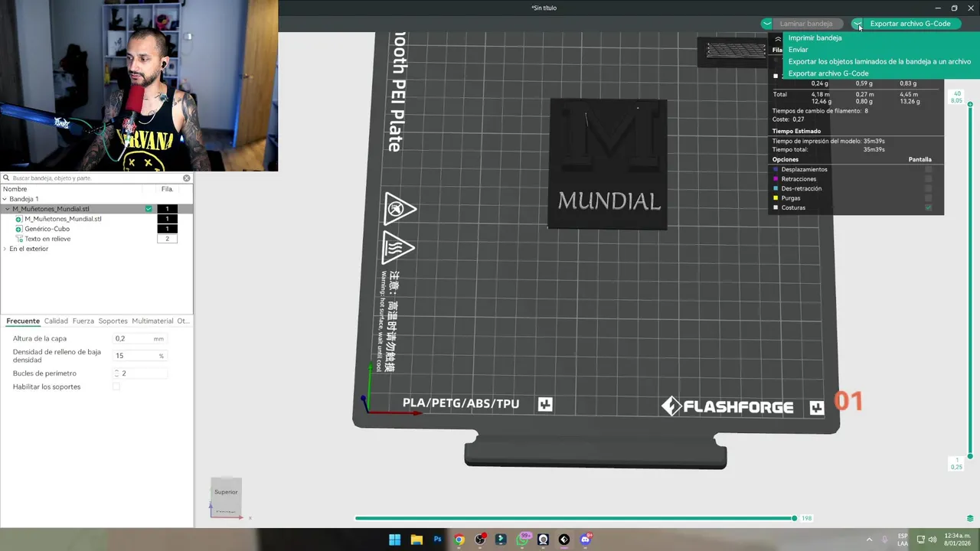Toggle Desplazamientos display checkbox
This screenshot has height=551, width=980.
point(929,169)
